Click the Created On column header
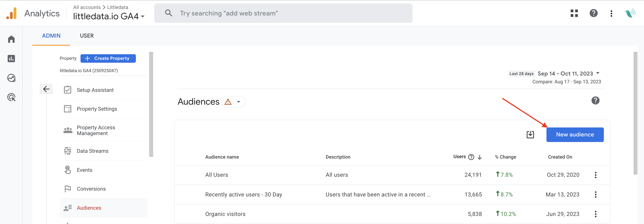Image resolution: width=644 pixels, height=224 pixels. pos(560,157)
